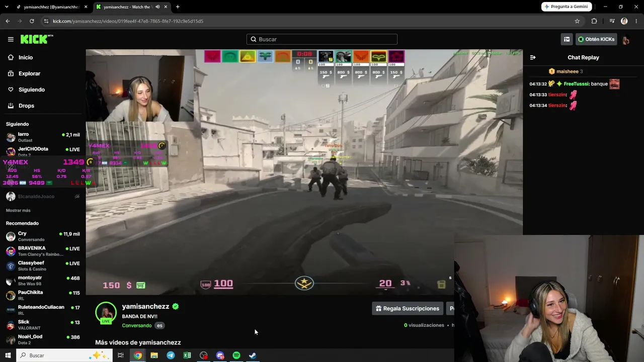Click the Windows taskbar Buscar search box
Viewport: 644px width, 362px height.
[x=64, y=355]
